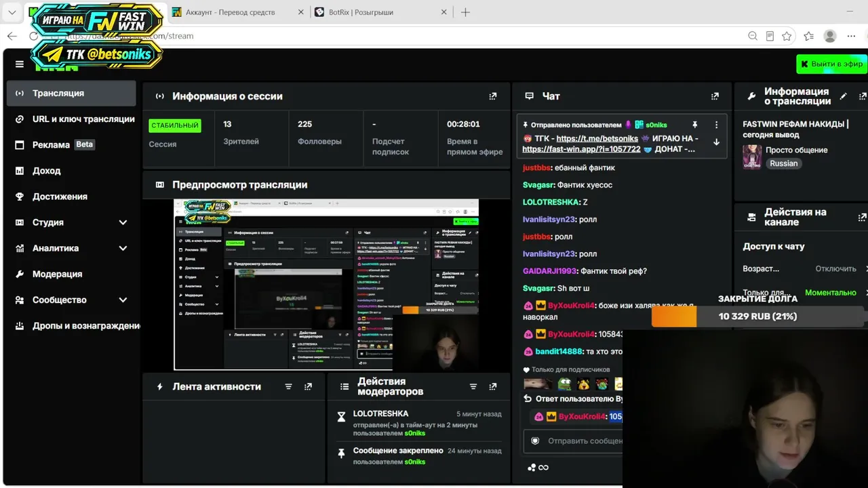Image resolution: width=868 pixels, height=488 pixels.
Task: Click the 225 Фолловеры count
Action: click(305, 124)
